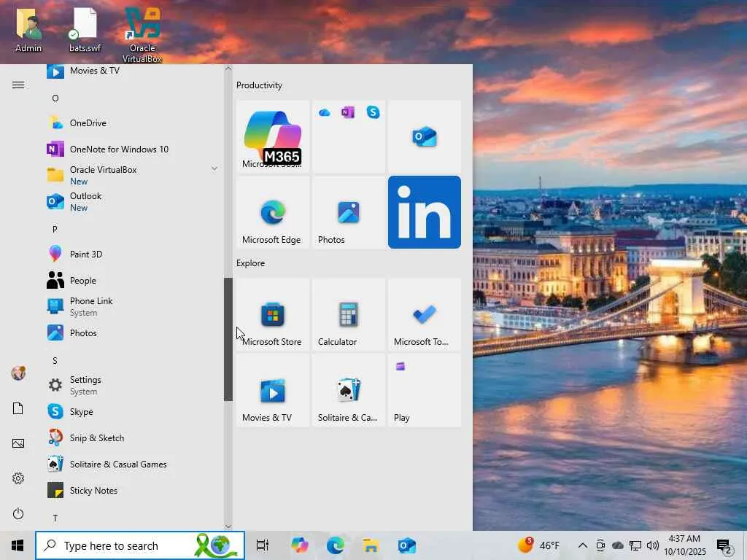Show hidden system tray icons
The width and height of the screenshot is (747, 560).
(x=582, y=545)
